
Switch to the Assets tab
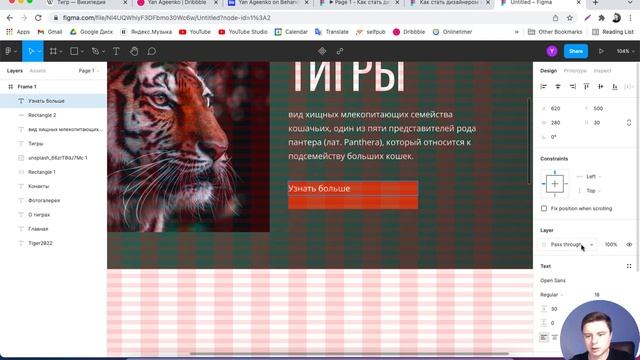pyautogui.click(x=38, y=71)
